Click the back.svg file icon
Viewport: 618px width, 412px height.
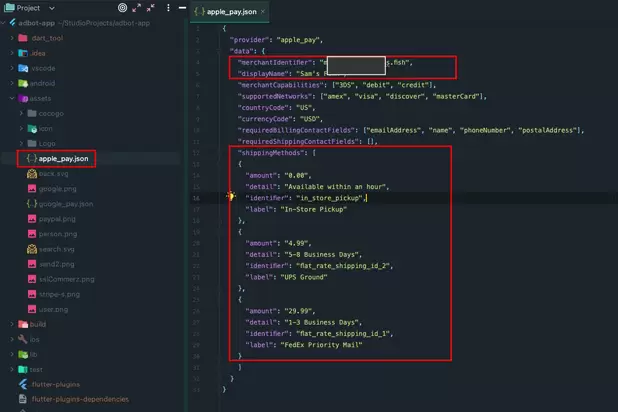pyautogui.click(x=32, y=174)
